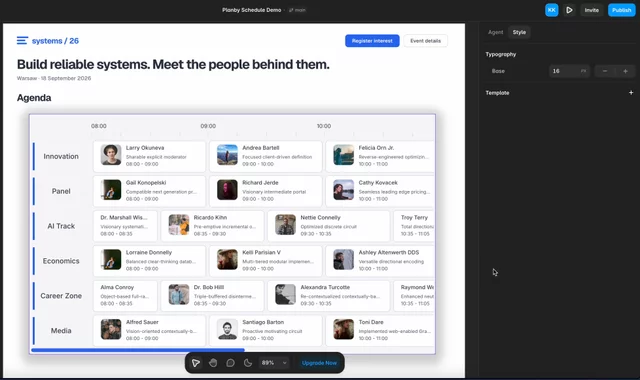640x380 pixels.
Task: Switch to the Agent tab
Action: [x=496, y=32]
